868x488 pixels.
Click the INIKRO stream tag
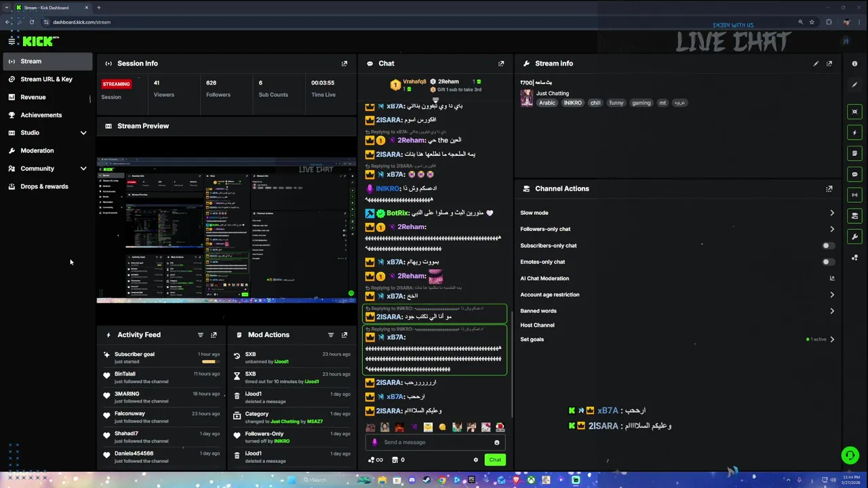[572, 103]
